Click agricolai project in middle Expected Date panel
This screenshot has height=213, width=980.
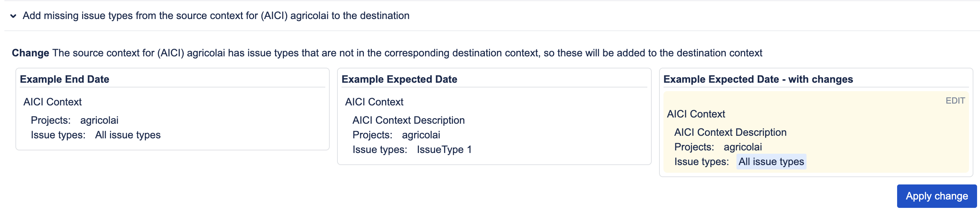point(421,135)
